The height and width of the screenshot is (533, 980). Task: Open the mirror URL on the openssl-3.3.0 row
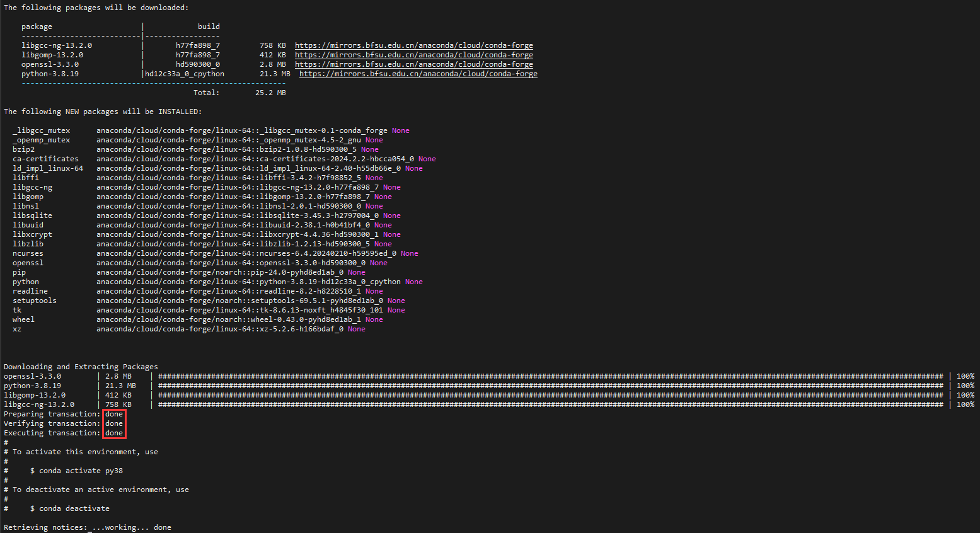414,64
